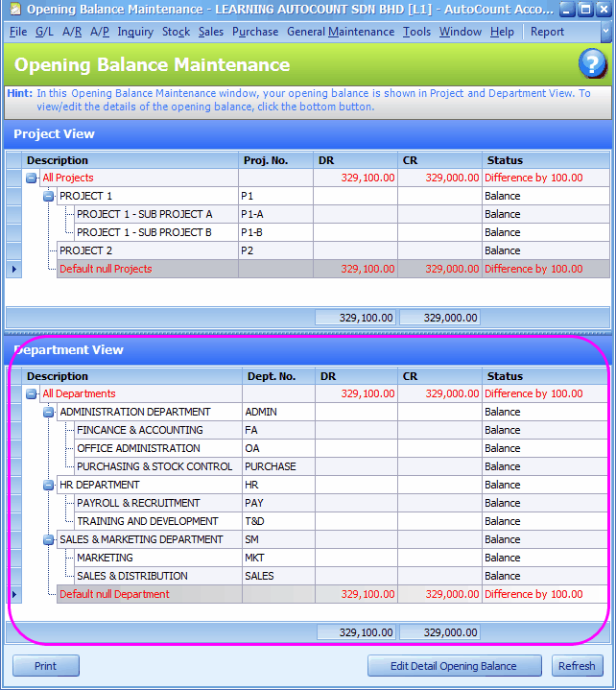Click Project View DR total 329,100.00 footer
The image size is (616, 690).
click(356, 318)
